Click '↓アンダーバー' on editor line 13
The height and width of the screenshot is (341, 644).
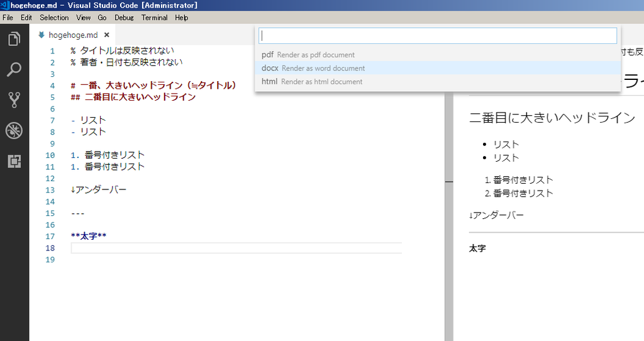[99, 190]
